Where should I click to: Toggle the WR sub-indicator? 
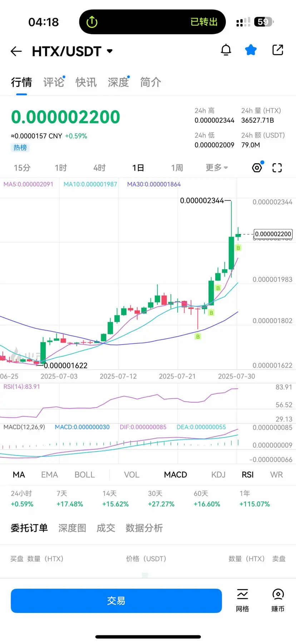tap(277, 475)
